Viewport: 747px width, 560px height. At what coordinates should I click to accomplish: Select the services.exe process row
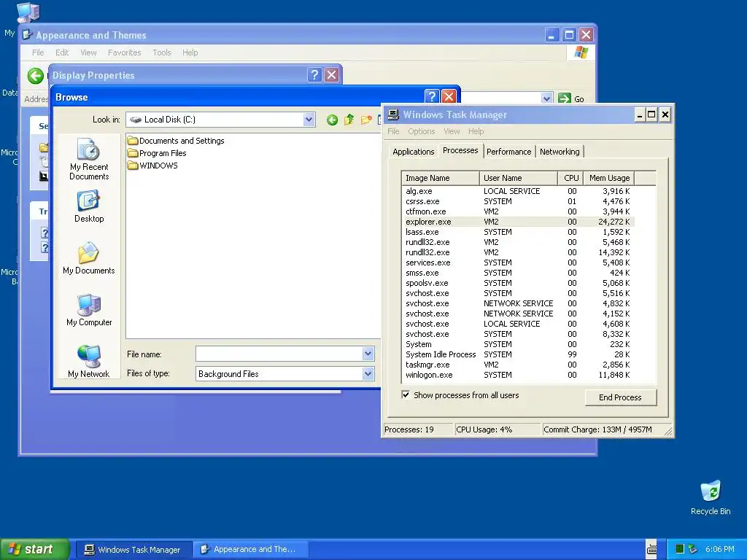tap(519, 262)
